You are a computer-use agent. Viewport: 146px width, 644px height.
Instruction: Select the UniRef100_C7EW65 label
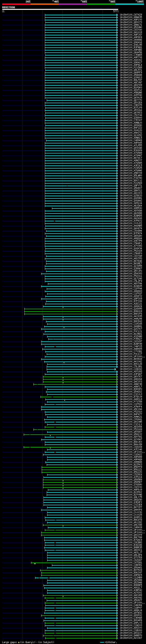(131, 55)
